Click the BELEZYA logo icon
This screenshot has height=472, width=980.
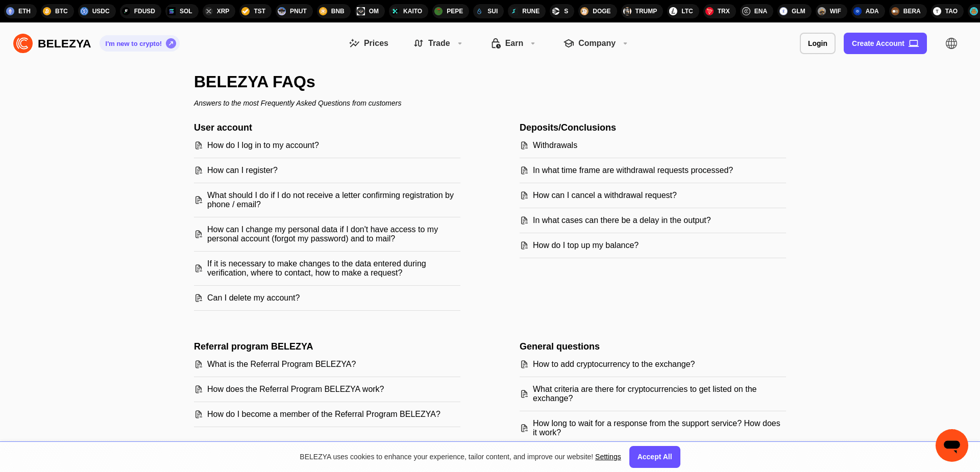[23, 43]
